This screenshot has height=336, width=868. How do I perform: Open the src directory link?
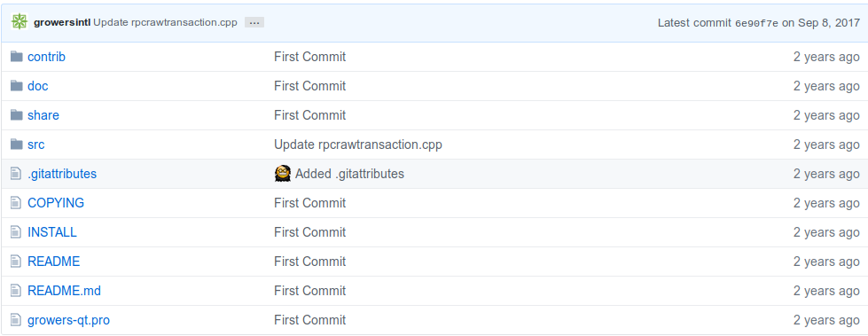click(36, 145)
